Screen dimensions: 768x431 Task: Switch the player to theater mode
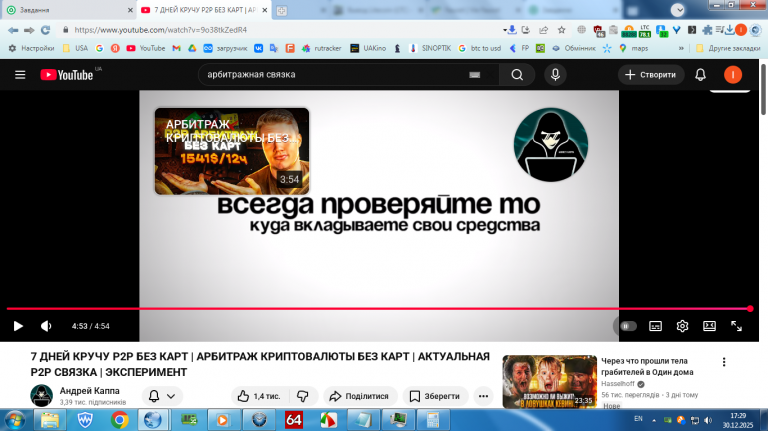pyautogui.click(x=709, y=326)
